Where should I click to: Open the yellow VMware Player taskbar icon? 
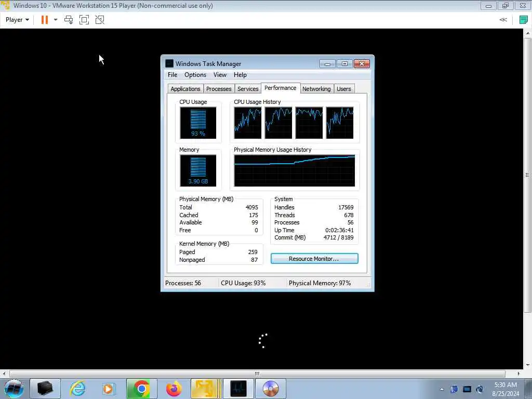pos(205,389)
